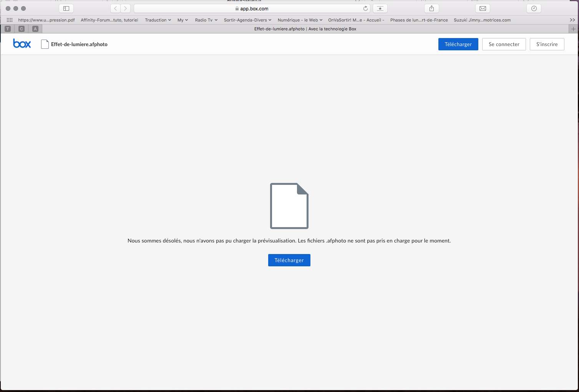This screenshot has height=392, width=579.
Task: Open the pression.pdf bookmark
Action: [x=46, y=20]
